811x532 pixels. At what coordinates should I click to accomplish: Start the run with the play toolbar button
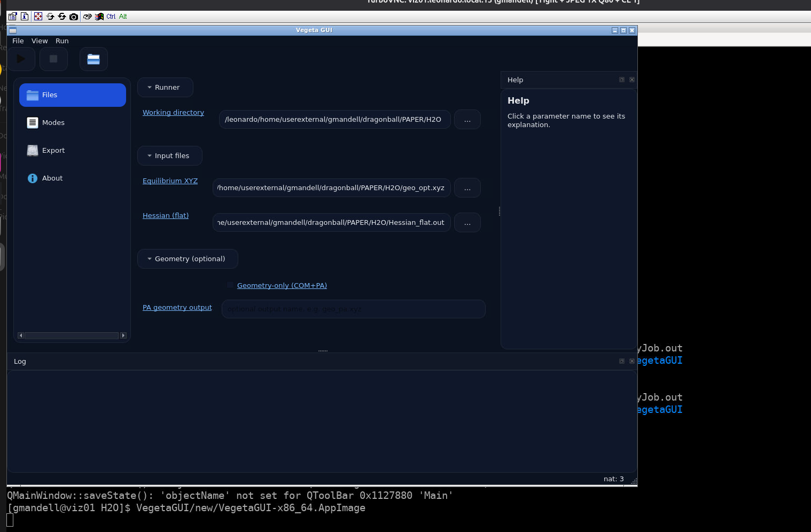(x=21, y=59)
